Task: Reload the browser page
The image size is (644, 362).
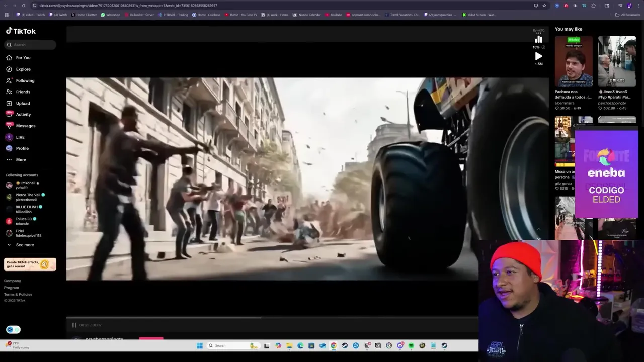Action: [23, 6]
